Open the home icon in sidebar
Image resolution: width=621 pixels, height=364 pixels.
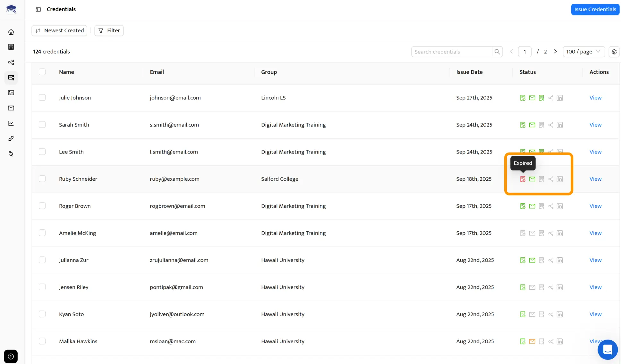point(11,32)
